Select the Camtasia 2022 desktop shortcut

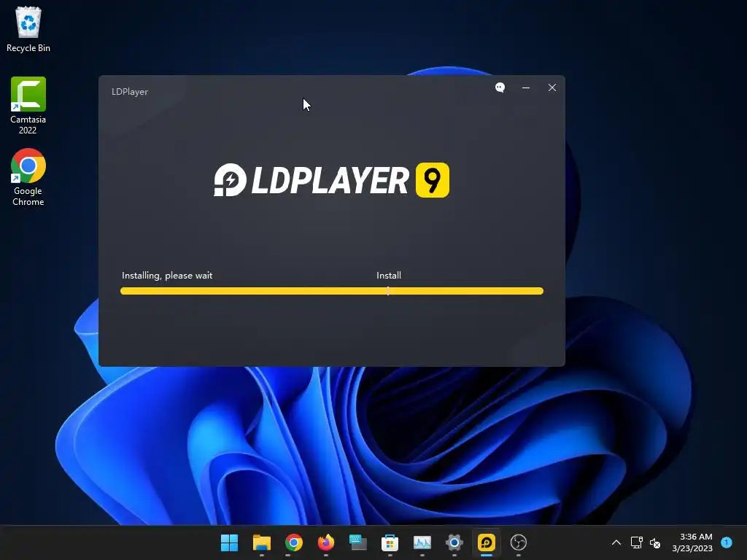pyautogui.click(x=28, y=106)
